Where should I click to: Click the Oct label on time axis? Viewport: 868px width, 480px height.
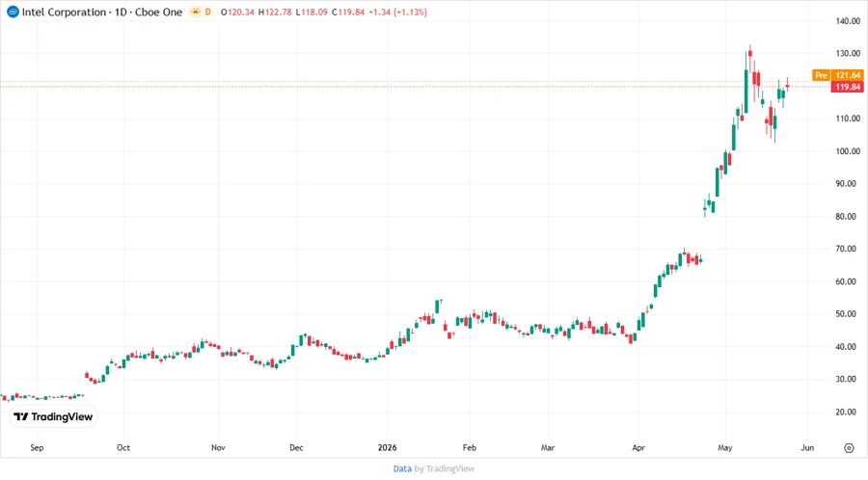123,447
